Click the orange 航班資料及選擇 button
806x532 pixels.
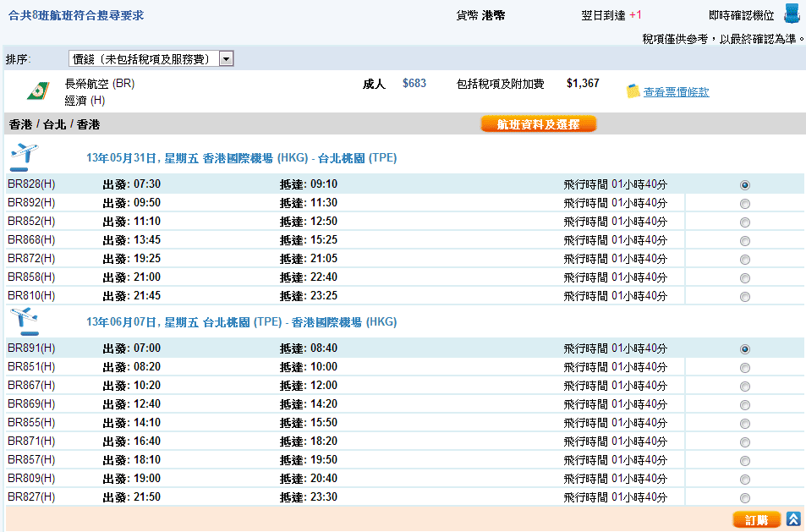point(539,124)
